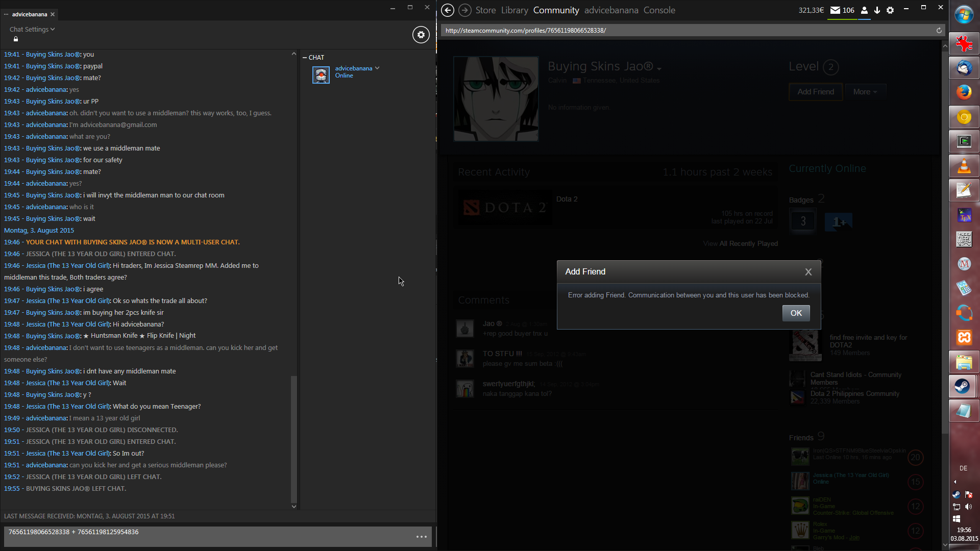The width and height of the screenshot is (980, 551).
Task: Close the Add Friend dialog
Action: tap(808, 272)
